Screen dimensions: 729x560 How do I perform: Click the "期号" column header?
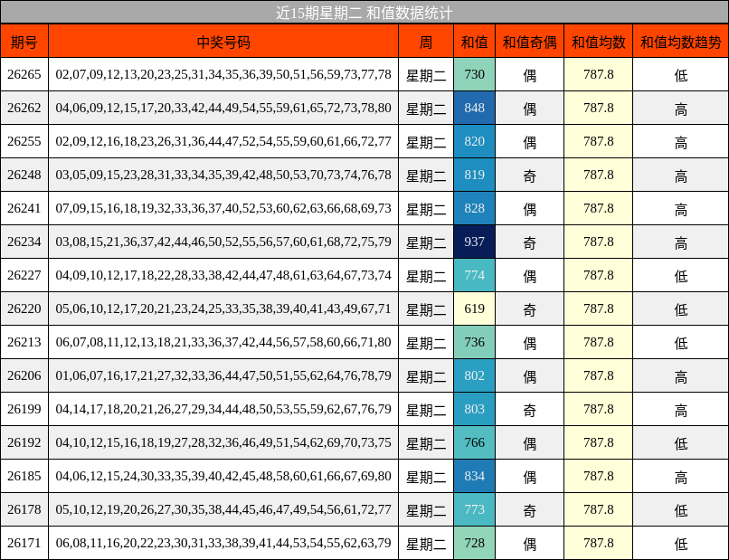[24, 42]
